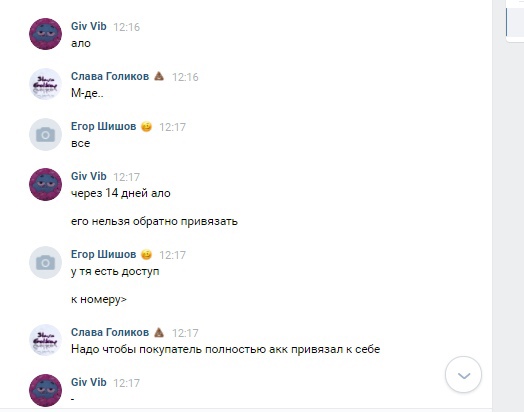Viewport: 524px width, 412px height.
Task: Open the Giv Vib name link above 'через 14 дней ало'
Action: click(x=89, y=176)
